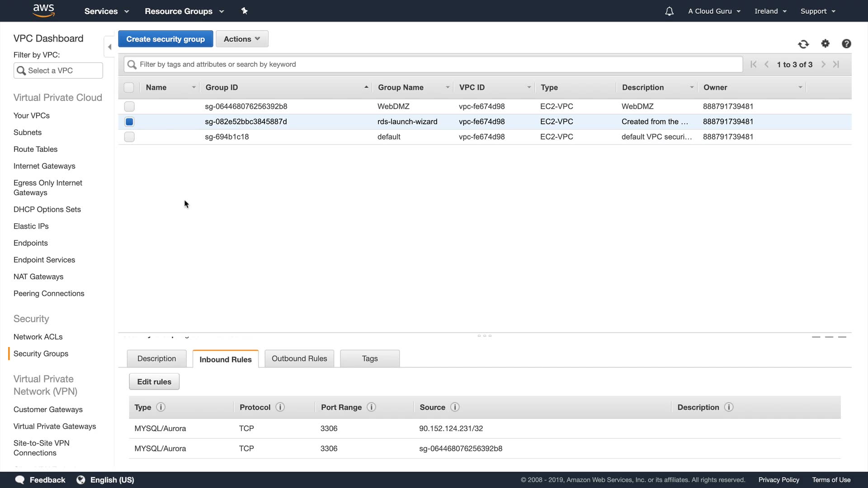Collapse the VPC sidebar arrow
This screenshot has width=868, height=488.
tap(109, 47)
